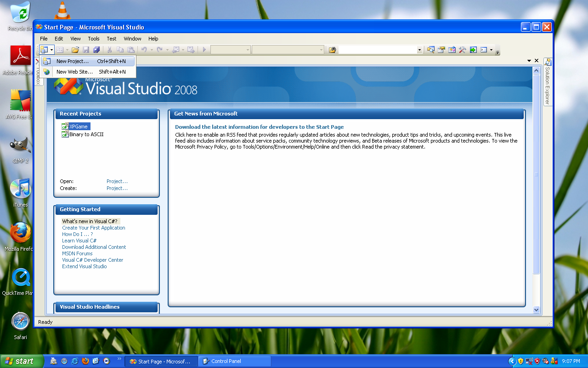Open the Object Browser toolbar icon
Image resolution: width=588 pixels, height=368 pixels.
point(452,50)
